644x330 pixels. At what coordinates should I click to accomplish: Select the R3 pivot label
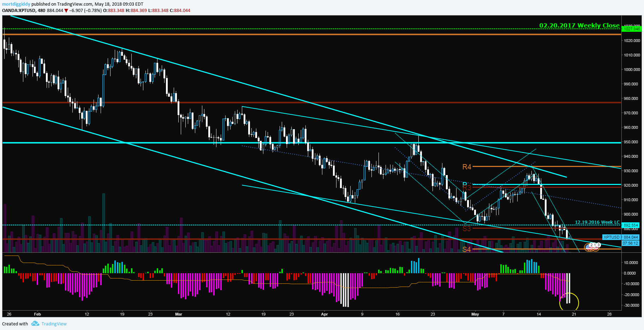(x=467, y=187)
